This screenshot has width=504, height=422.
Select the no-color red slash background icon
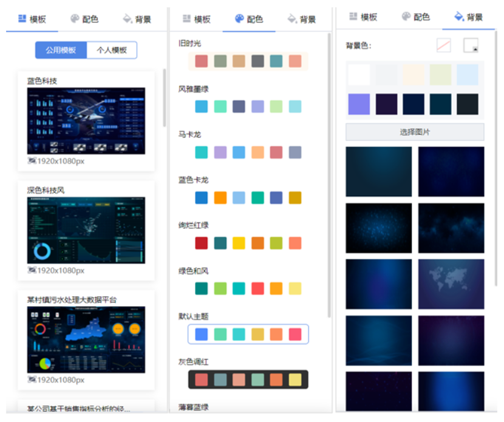(x=444, y=46)
